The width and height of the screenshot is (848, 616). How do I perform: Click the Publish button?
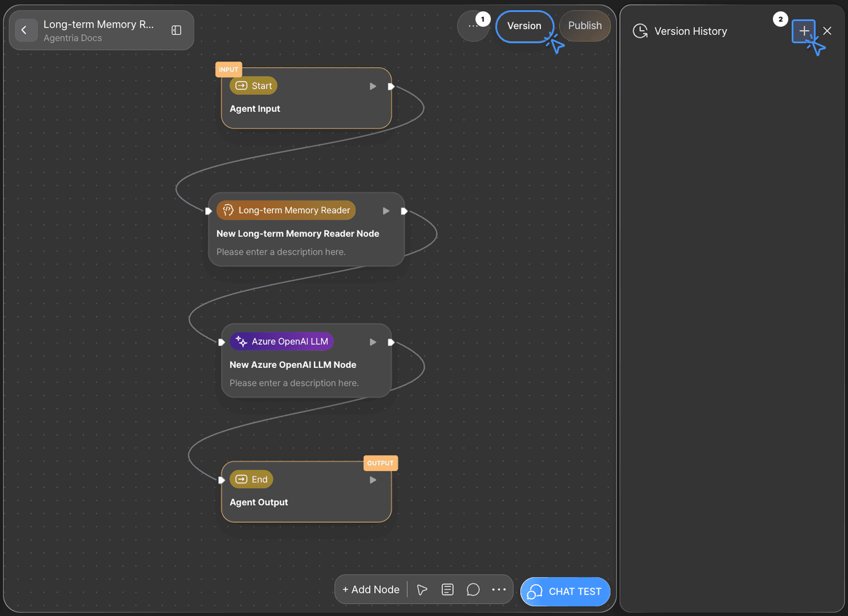click(x=585, y=26)
